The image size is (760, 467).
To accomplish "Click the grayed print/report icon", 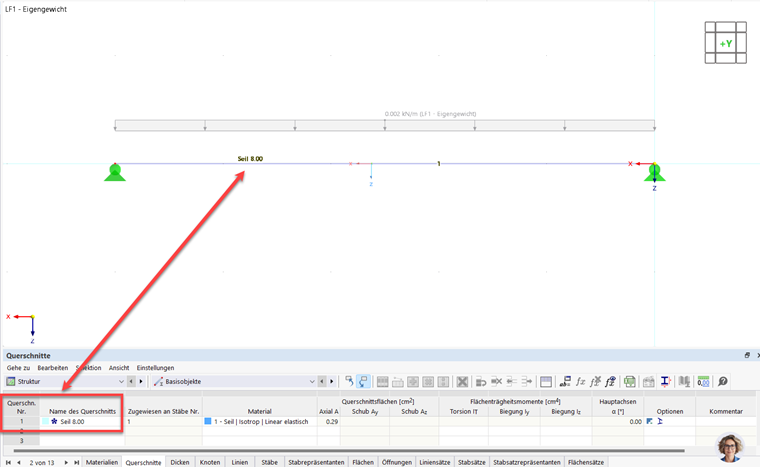I will click(649, 382).
